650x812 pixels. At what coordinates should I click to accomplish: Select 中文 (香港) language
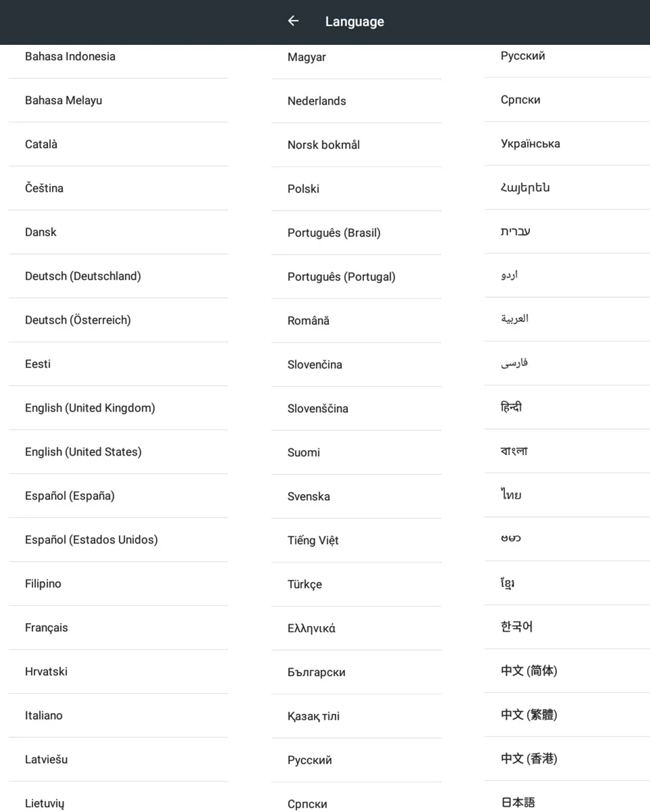click(x=567, y=758)
